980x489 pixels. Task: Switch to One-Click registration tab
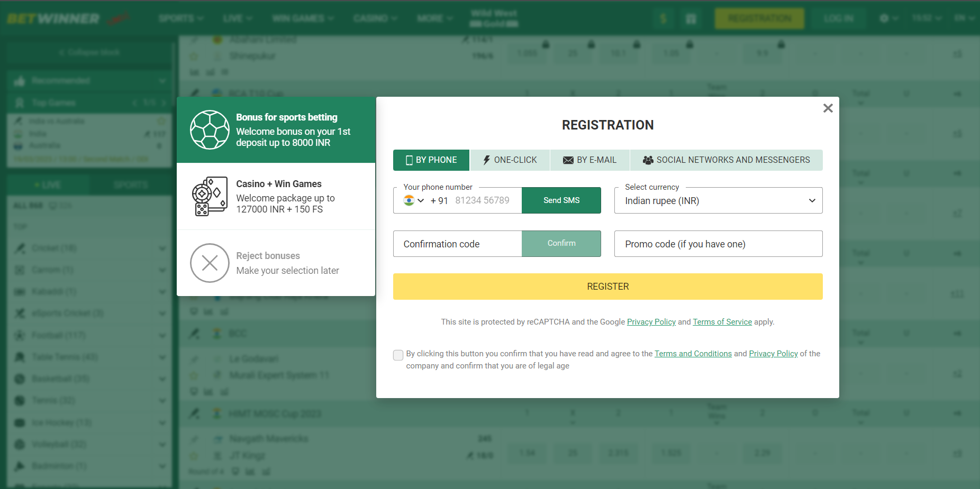pos(510,160)
